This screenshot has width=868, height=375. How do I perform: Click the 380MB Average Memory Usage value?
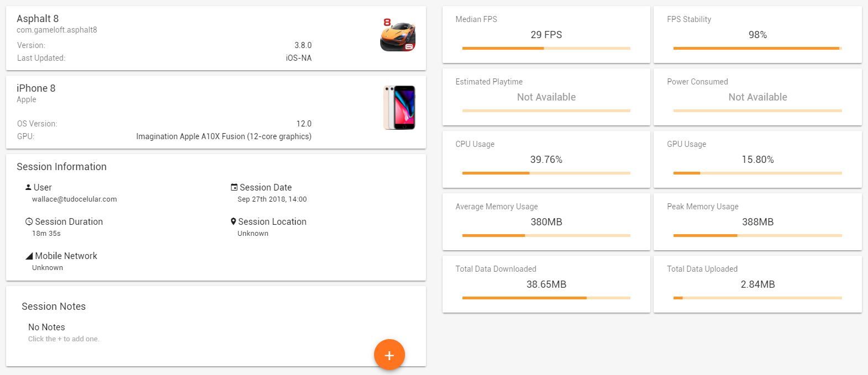tap(546, 222)
